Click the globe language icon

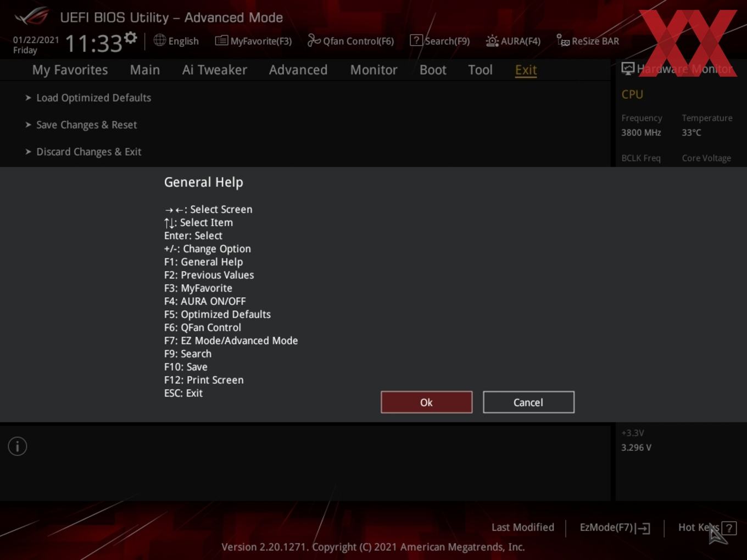159,40
